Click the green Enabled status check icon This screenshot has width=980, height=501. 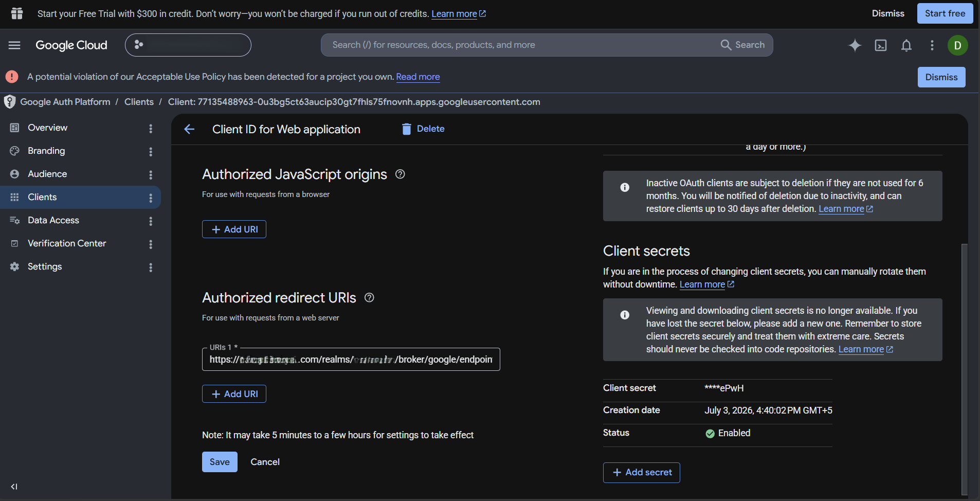(710, 434)
